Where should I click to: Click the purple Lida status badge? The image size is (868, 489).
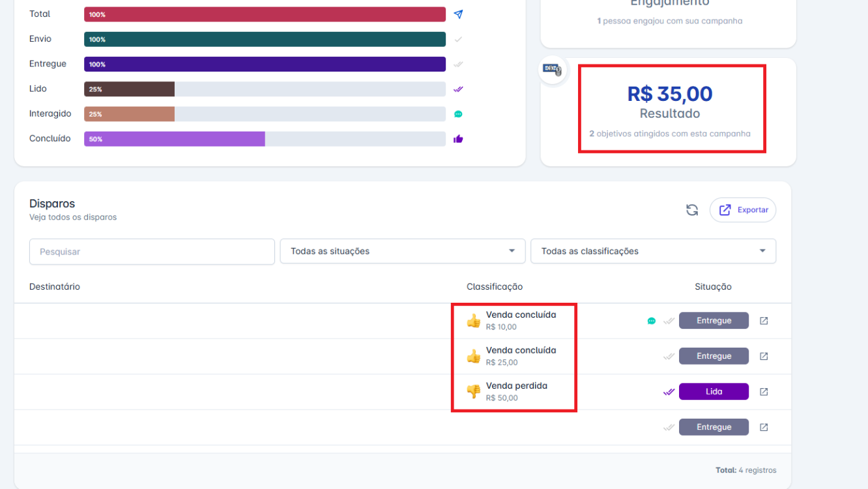(x=714, y=392)
